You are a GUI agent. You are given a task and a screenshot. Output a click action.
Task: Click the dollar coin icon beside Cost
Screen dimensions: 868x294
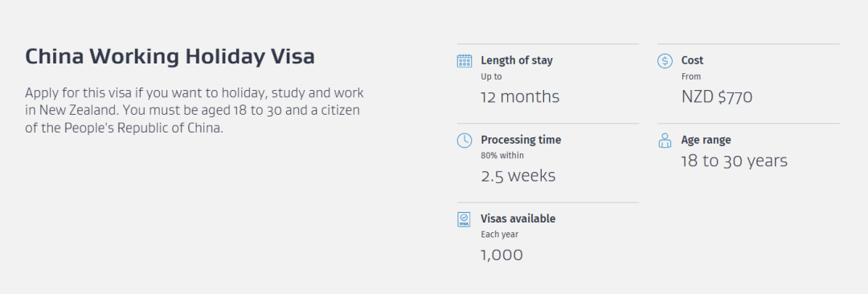tap(665, 61)
